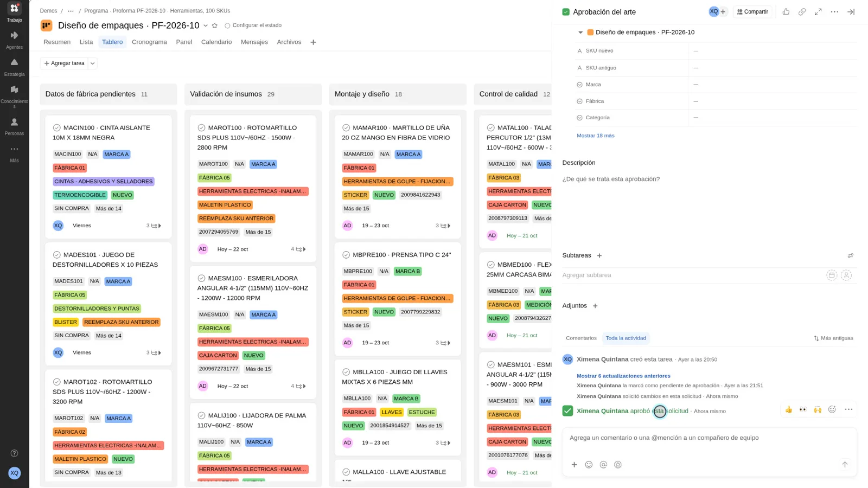Open the Agregar tarea dropdown arrow

93,63
